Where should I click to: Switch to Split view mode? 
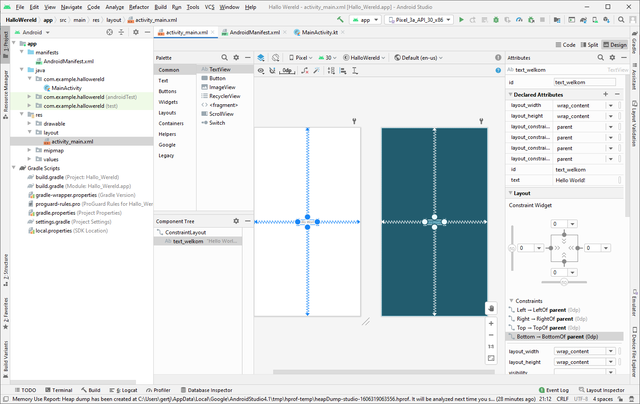tap(589, 45)
